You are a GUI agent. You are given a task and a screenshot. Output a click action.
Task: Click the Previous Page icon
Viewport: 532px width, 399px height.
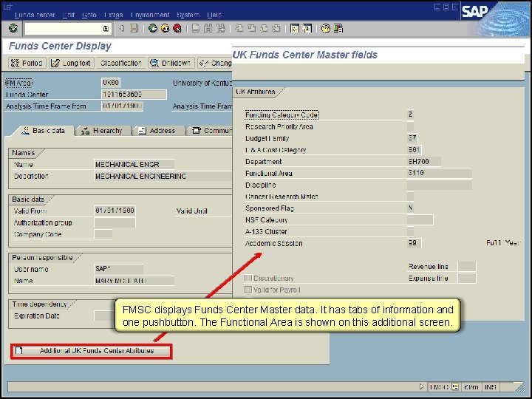tap(251, 28)
